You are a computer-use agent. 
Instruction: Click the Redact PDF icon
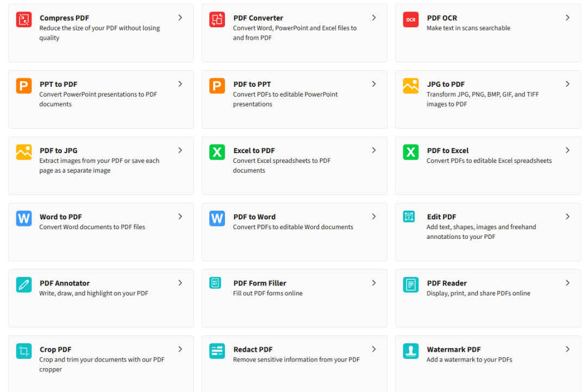pos(217,351)
